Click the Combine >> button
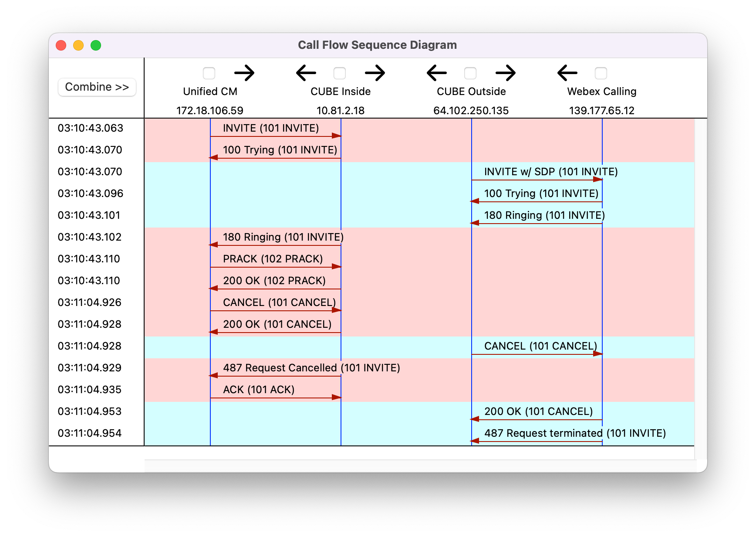756x537 pixels. pyautogui.click(x=97, y=87)
